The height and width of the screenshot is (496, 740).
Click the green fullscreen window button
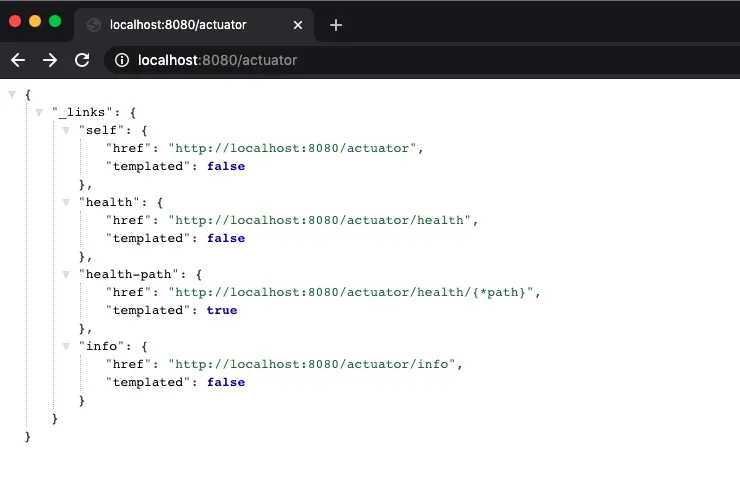point(55,21)
